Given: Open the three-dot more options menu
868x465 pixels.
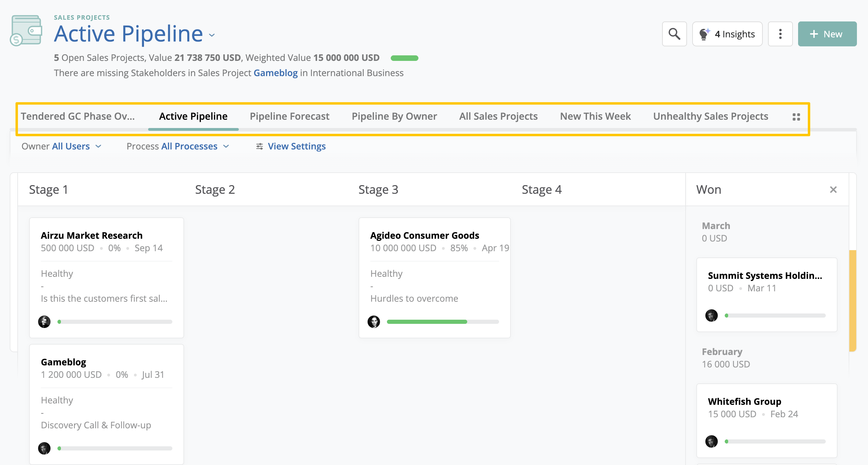Looking at the screenshot, I should [780, 34].
